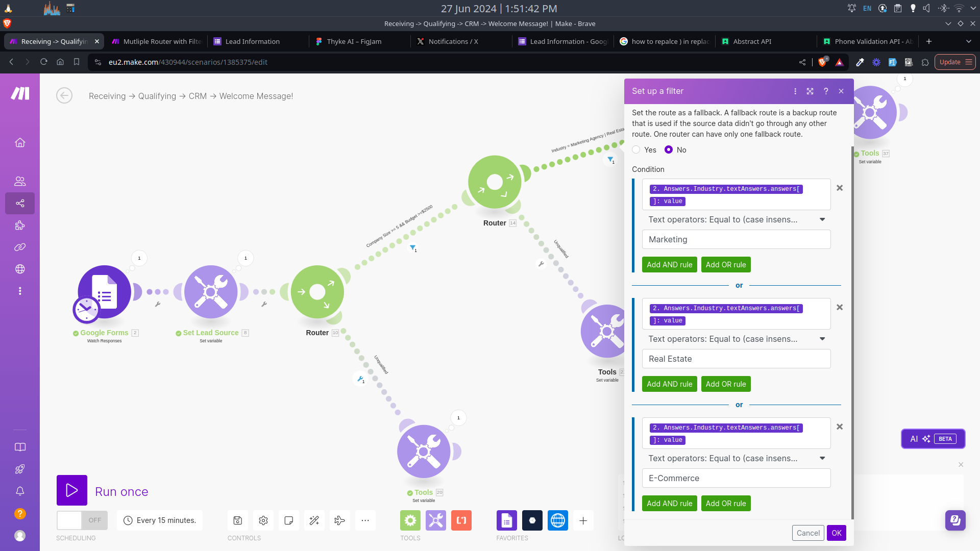Image resolution: width=980 pixels, height=551 pixels.
Task: Select Yes for fallback route
Action: [x=636, y=149]
